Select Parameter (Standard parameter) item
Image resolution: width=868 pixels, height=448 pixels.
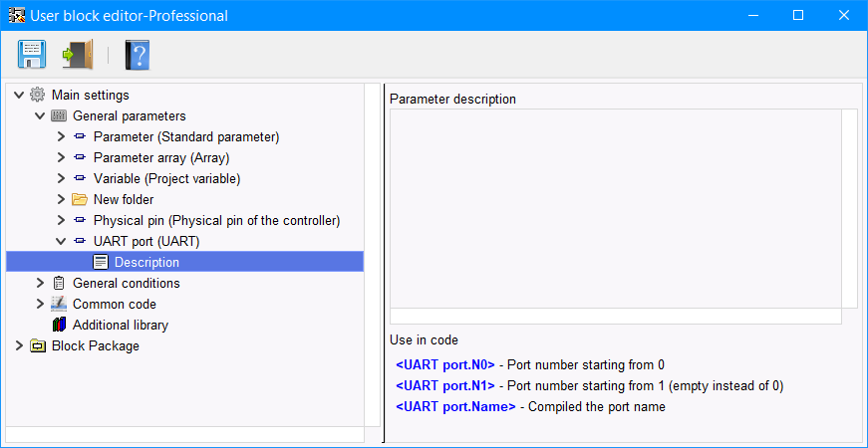[185, 137]
